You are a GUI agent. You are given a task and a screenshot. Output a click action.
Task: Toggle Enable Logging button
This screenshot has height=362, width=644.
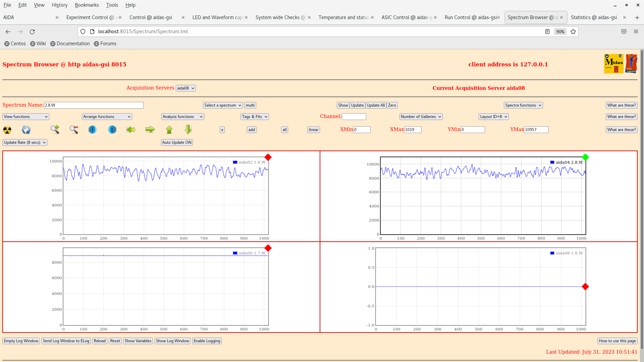[207, 341]
